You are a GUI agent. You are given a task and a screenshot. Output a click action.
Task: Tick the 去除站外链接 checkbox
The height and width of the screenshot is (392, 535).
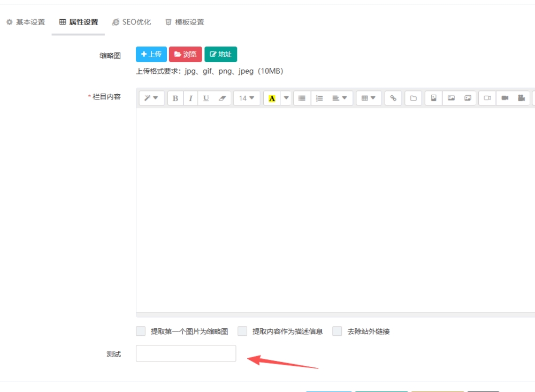[337, 332]
